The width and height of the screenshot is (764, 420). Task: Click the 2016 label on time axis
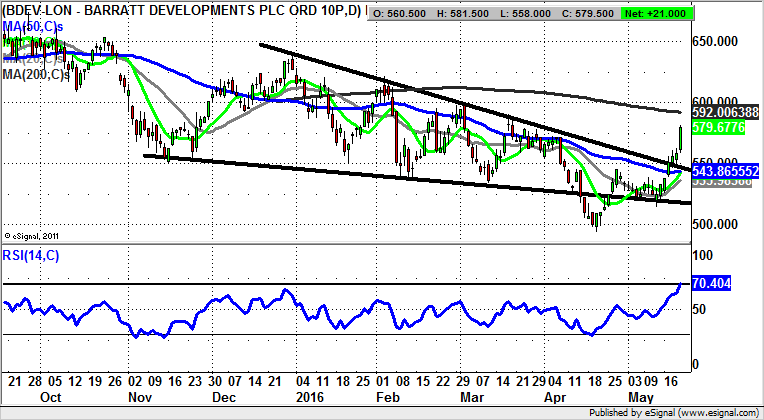coord(303,395)
